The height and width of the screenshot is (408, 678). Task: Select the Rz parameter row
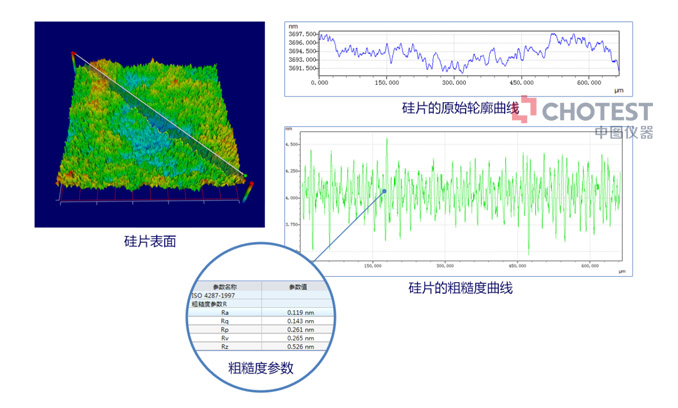[x=223, y=347]
